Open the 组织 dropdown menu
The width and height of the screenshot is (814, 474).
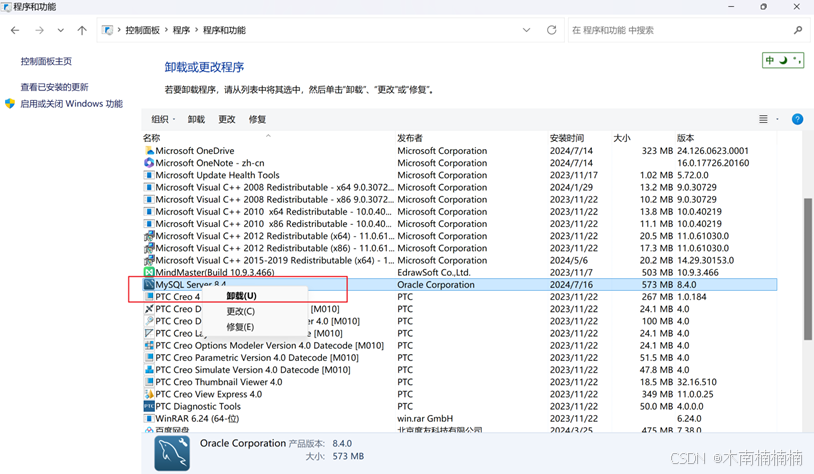[163, 119]
